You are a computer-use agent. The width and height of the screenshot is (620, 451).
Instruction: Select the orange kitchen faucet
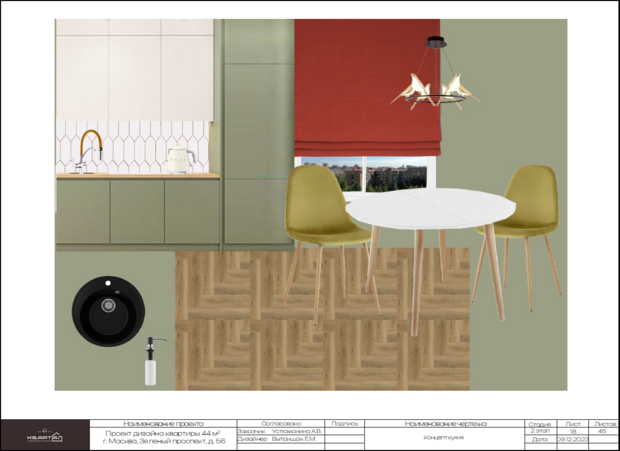point(88,152)
